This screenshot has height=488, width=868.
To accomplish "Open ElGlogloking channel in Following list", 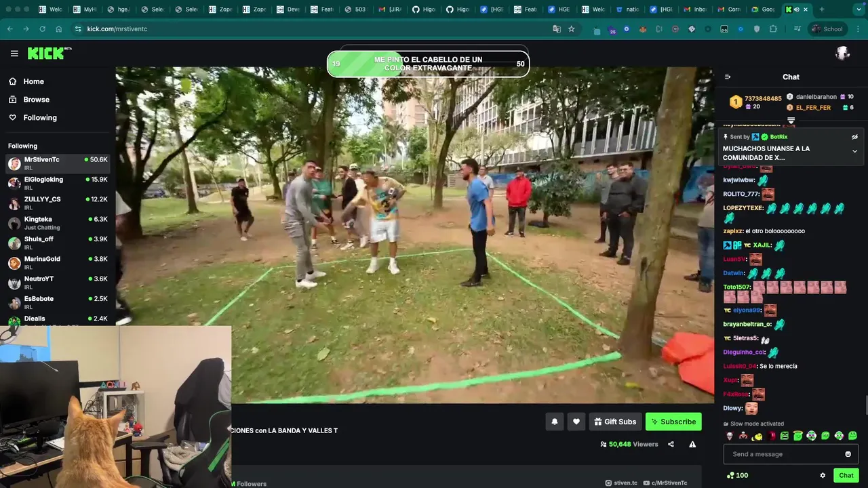I will pos(58,183).
